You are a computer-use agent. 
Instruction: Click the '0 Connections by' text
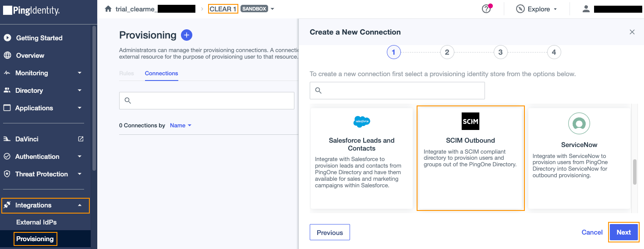(142, 126)
